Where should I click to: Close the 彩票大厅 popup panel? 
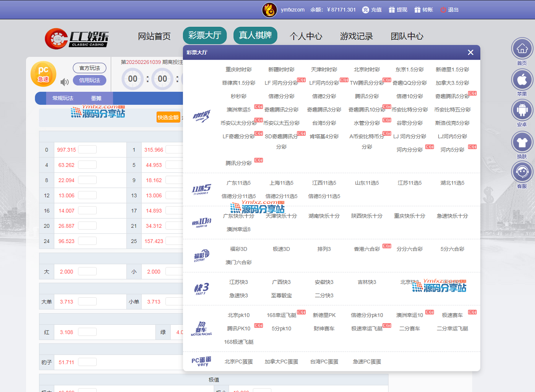coord(470,52)
